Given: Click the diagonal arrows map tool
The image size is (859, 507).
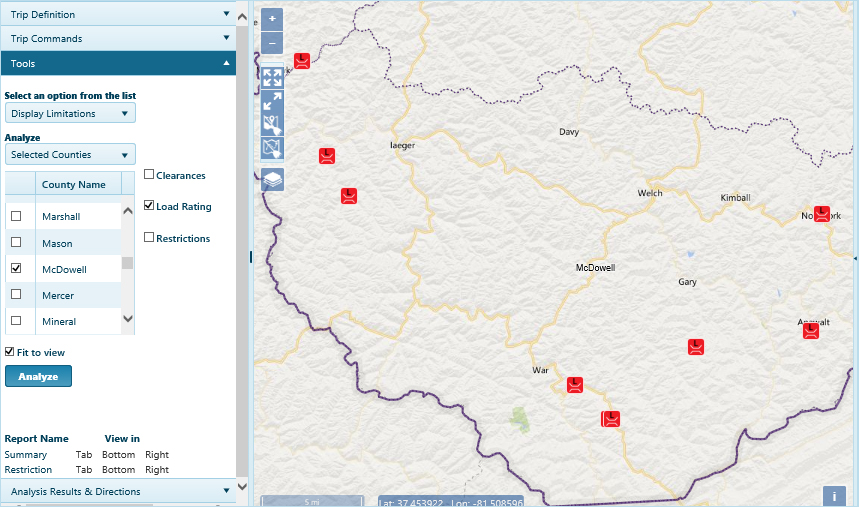Looking at the screenshot, I should 272,101.
